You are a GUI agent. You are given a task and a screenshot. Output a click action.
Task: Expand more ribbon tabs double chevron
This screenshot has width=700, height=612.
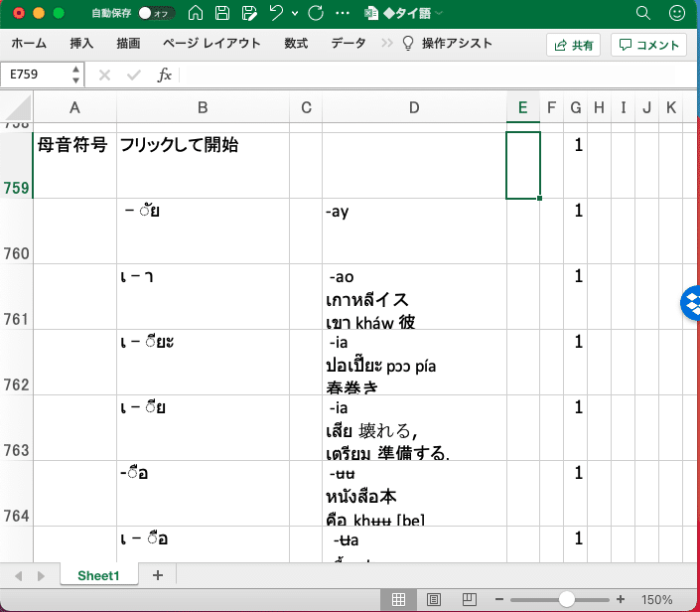pos(387,44)
